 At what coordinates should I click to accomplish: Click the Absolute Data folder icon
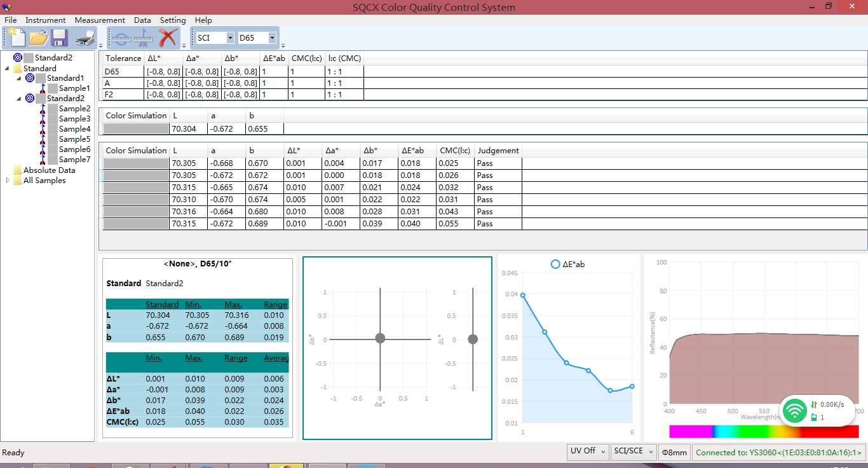point(17,170)
